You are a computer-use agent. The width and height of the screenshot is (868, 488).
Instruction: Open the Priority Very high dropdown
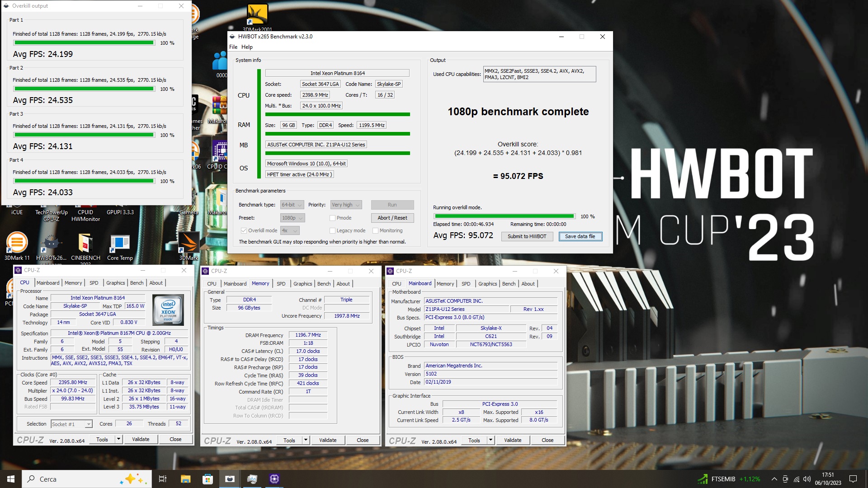(346, 205)
